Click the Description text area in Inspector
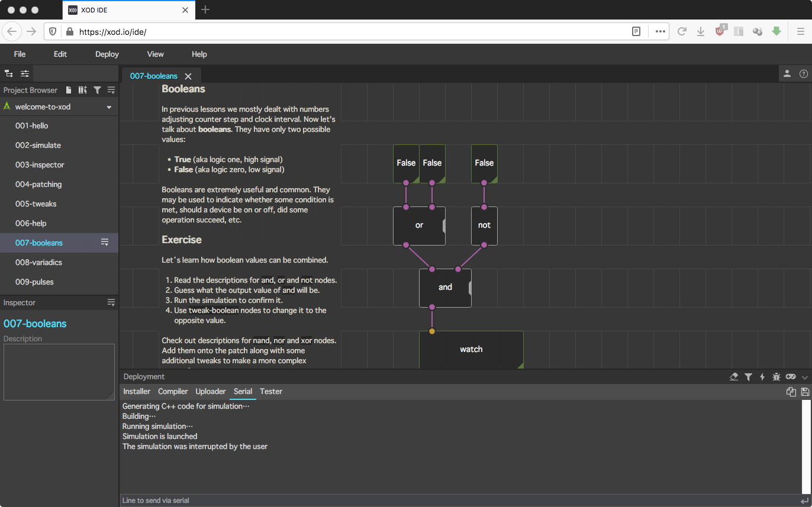 click(x=59, y=372)
